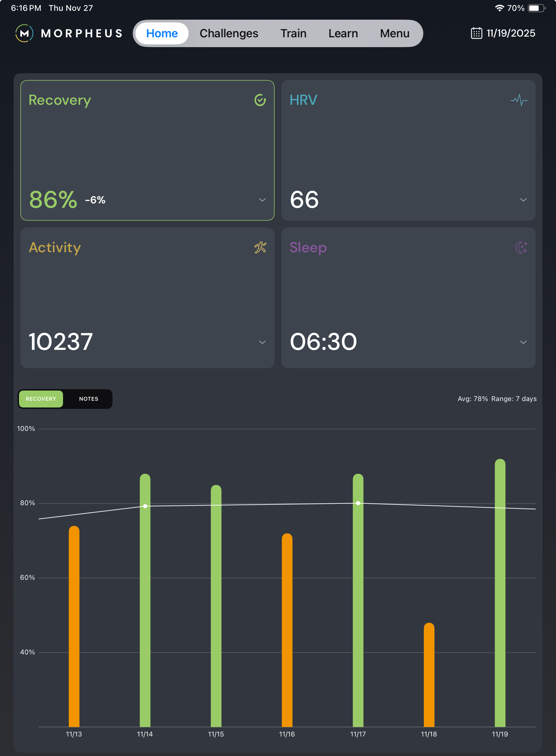Expand the Activity card chevron
556x756 pixels.
[262, 342]
